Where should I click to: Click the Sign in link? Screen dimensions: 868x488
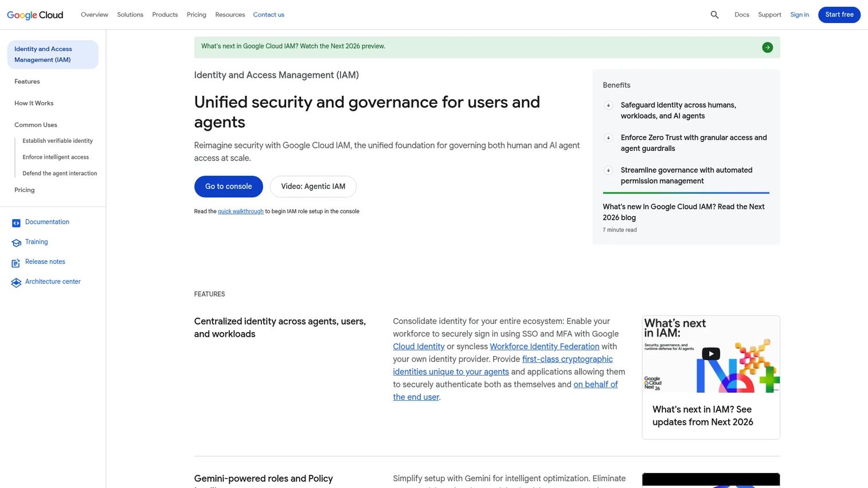[x=800, y=15]
